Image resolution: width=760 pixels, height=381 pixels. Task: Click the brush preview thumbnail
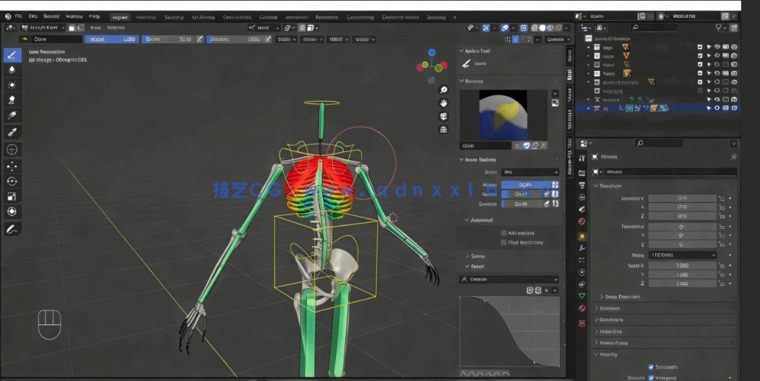(503, 115)
